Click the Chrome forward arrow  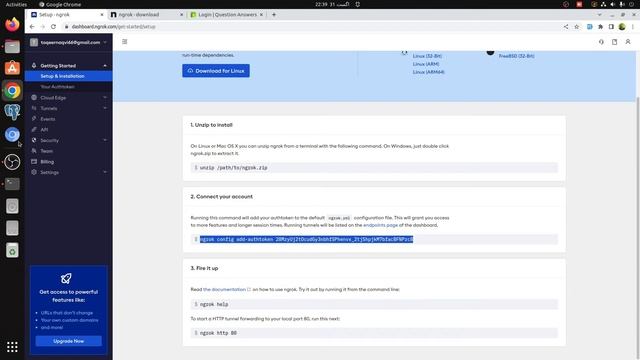[42, 27]
